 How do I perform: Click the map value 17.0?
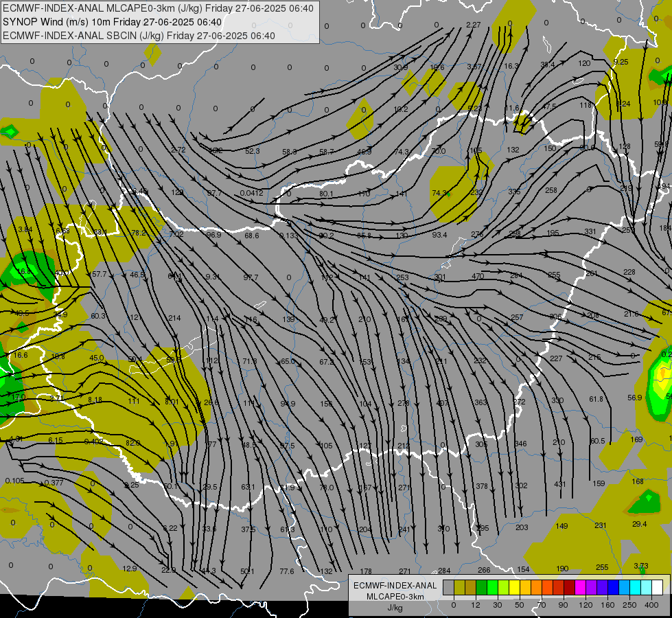19,397
